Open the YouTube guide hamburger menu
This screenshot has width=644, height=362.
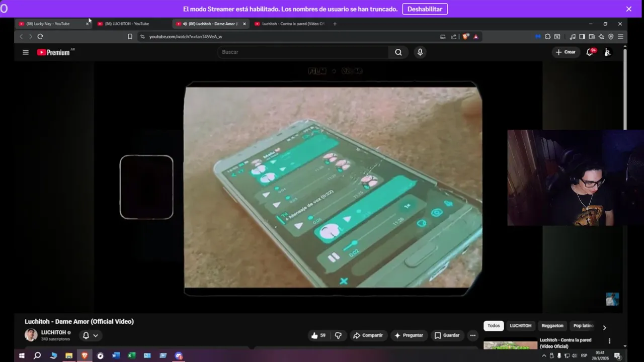(x=26, y=52)
